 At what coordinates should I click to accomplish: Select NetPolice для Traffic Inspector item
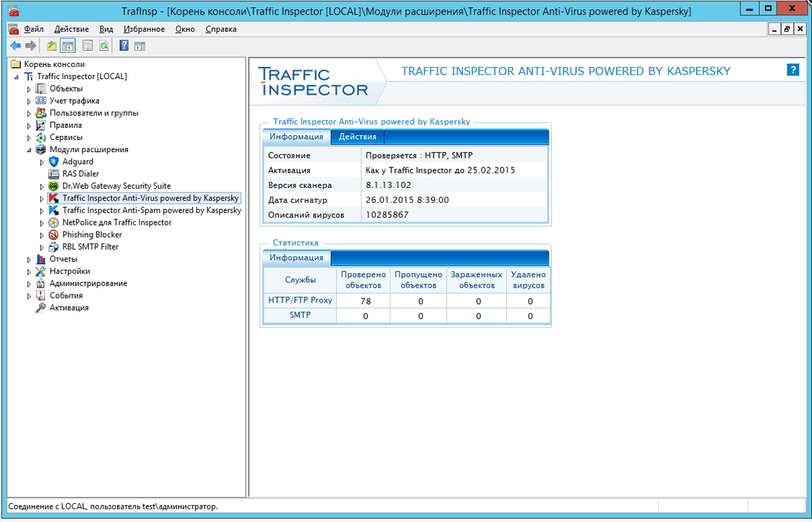(x=117, y=222)
